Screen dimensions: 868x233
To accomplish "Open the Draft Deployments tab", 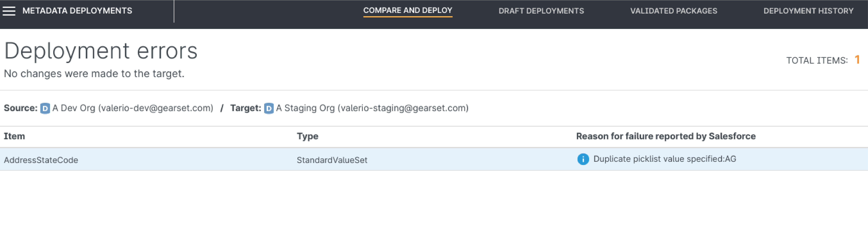I will click(541, 11).
